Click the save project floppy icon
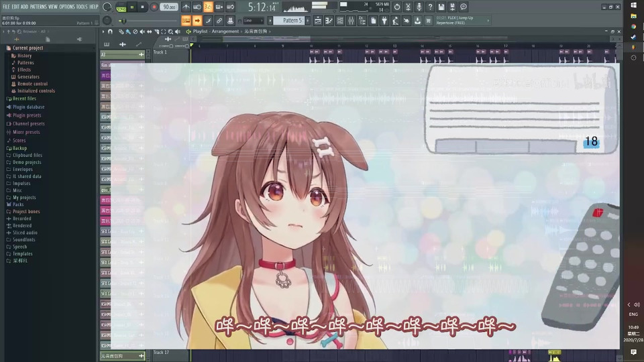Image resolution: width=644 pixels, height=362 pixels. pyautogui.click(x=441, y=7)
